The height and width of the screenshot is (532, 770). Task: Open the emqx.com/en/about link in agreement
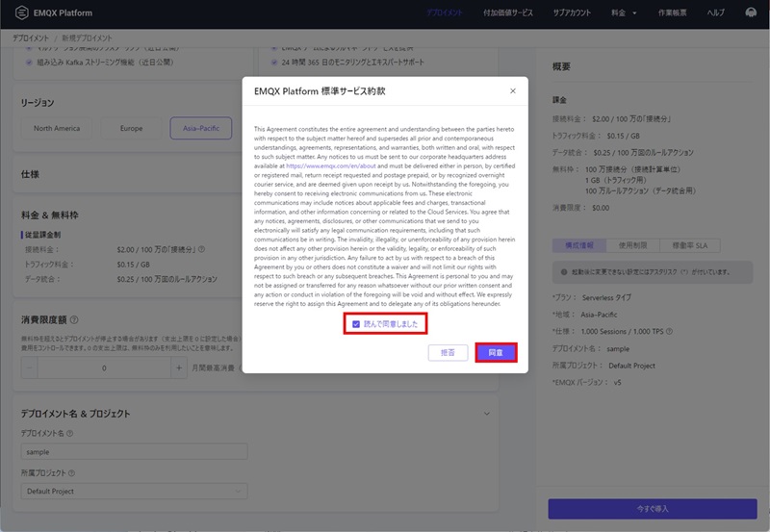click(x=330, y=165)
